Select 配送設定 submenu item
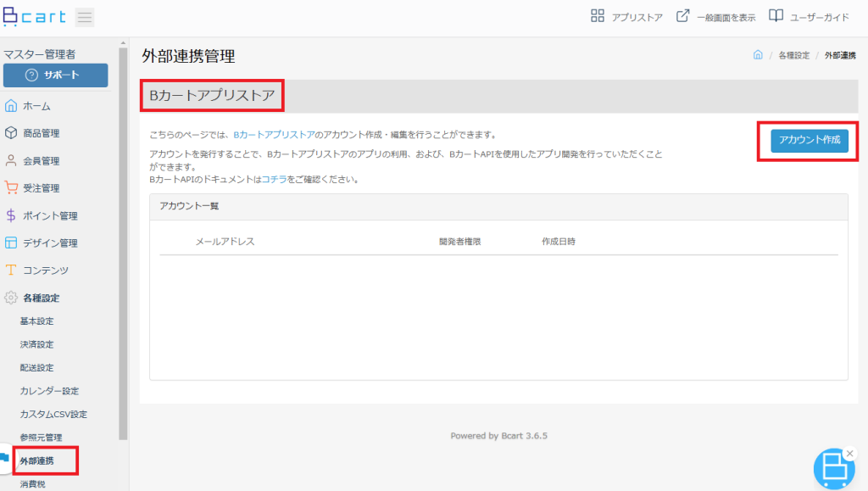This screenshot has width=868, height=491. click(36, 367)
